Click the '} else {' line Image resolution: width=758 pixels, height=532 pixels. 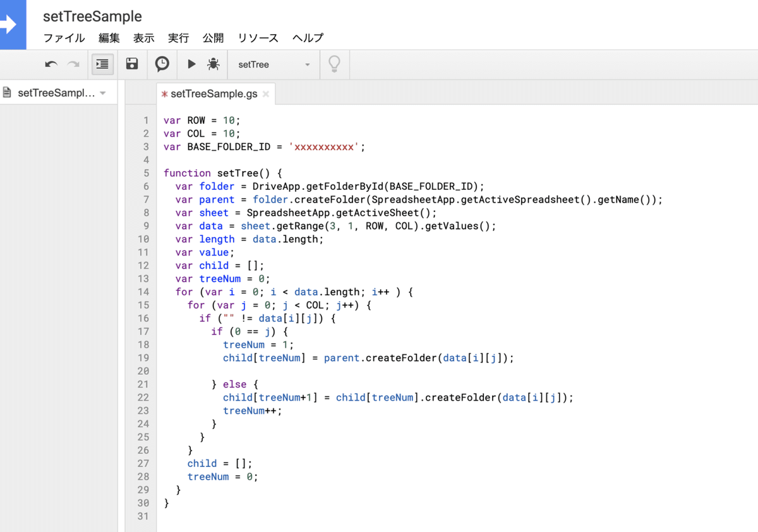click(x=234, y=384)
